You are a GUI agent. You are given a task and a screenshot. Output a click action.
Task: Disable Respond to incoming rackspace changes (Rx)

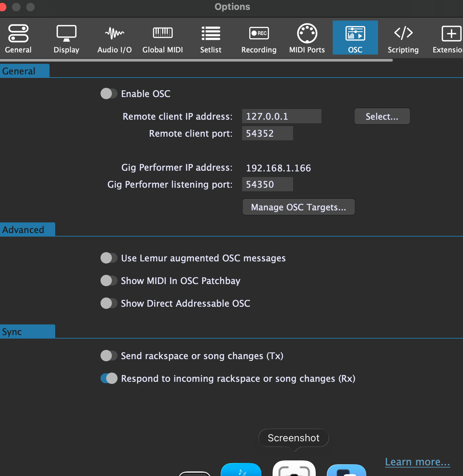[x=109, y=379]
